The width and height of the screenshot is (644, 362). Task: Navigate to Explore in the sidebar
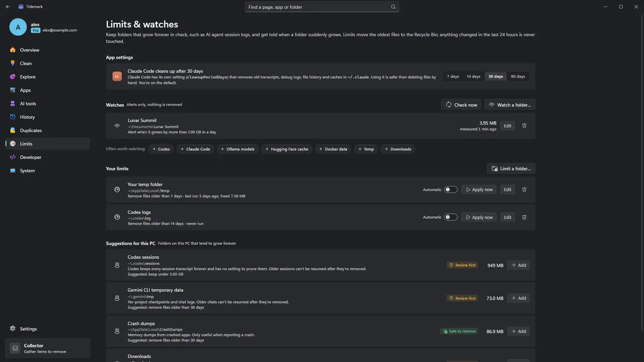(48, 77)
